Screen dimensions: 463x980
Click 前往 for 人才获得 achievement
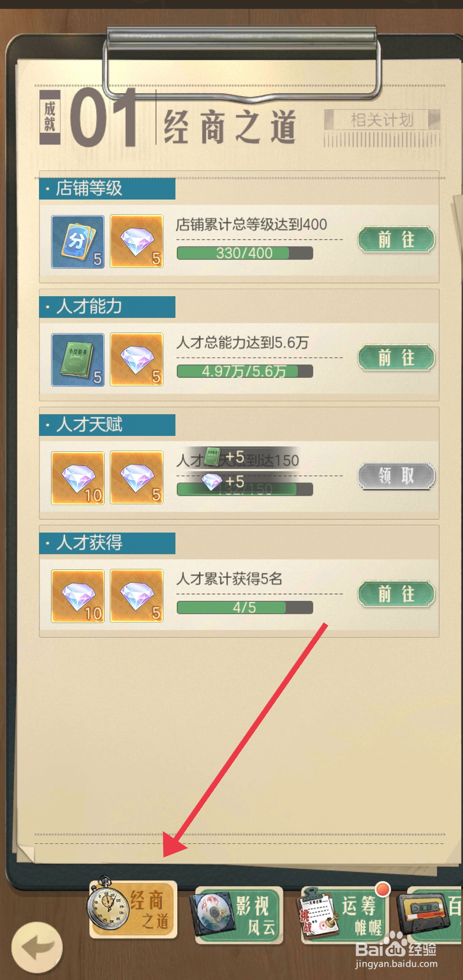coord(396,594)
